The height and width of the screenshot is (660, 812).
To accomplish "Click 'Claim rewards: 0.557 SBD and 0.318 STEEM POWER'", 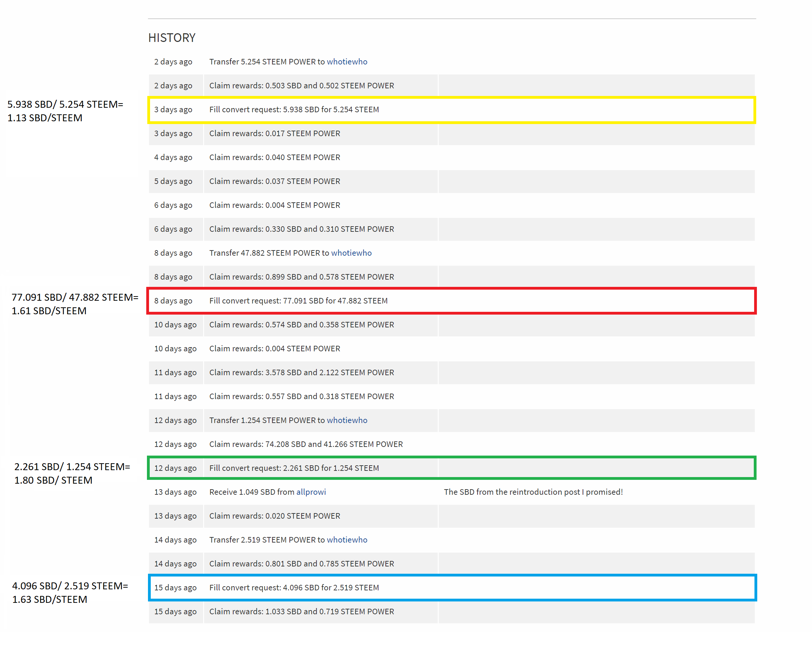I will pos(302,396).
